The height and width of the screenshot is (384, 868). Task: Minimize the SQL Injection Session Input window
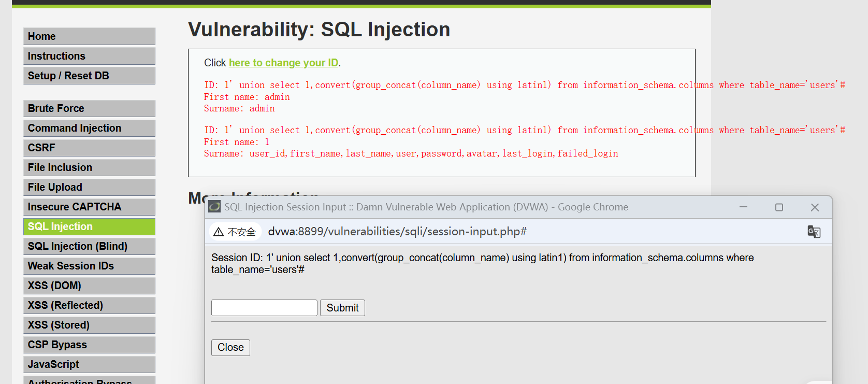743,207
